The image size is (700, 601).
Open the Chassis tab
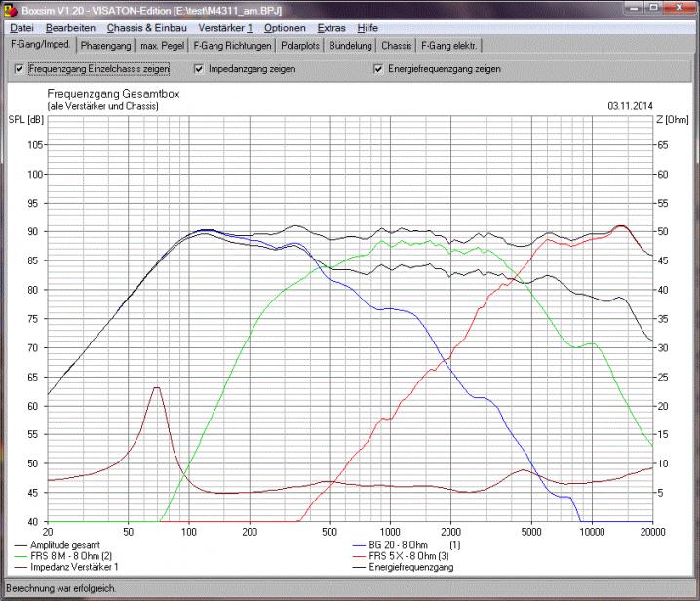tap(397, 46)
